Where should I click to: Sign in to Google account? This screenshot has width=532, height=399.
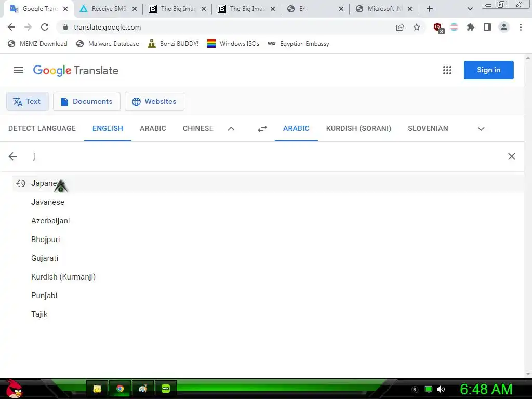pos(488,70)
